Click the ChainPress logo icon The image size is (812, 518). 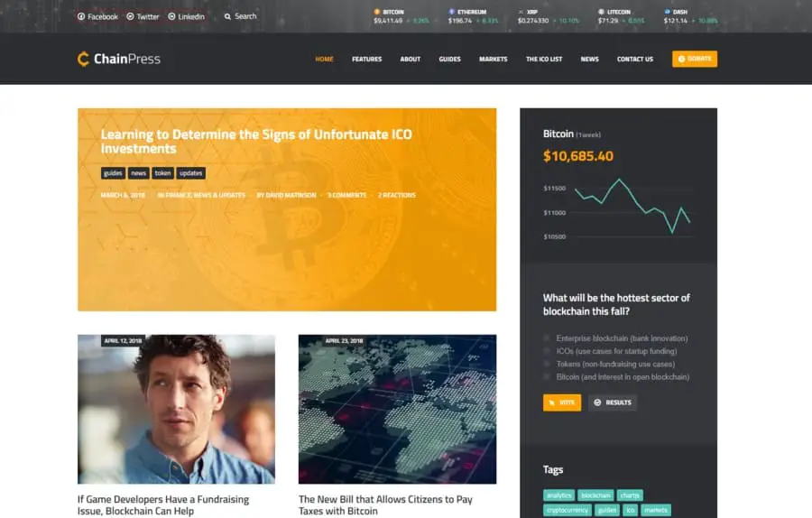pyautogui.click(x=83, y=59)
